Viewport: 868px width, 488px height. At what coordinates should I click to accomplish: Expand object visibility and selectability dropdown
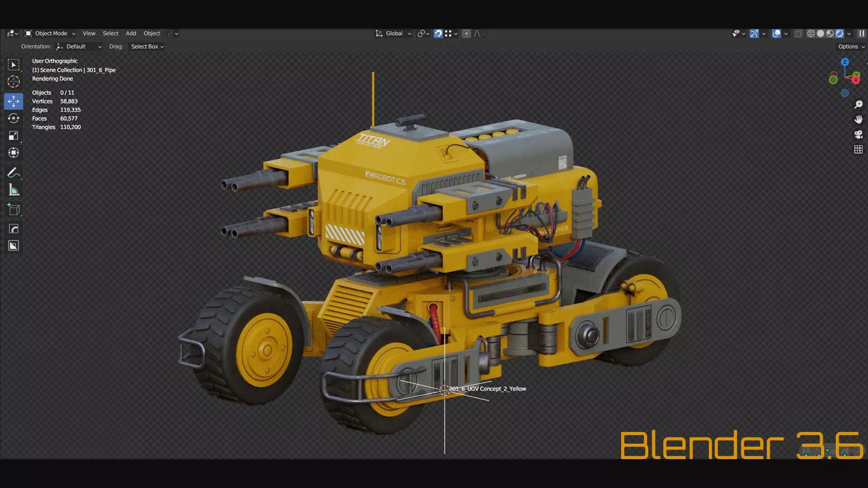(x=739, y=33)
